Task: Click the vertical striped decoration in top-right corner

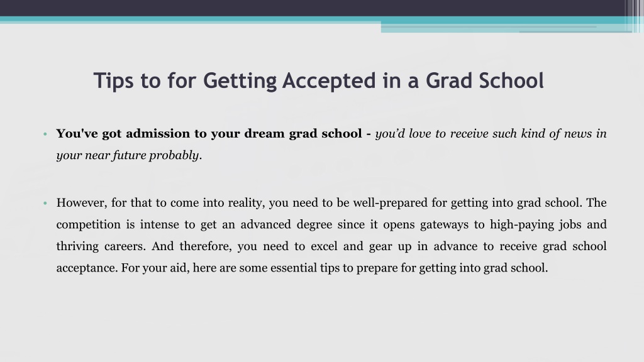Action: pyautogui.click(x=634, y=15)
